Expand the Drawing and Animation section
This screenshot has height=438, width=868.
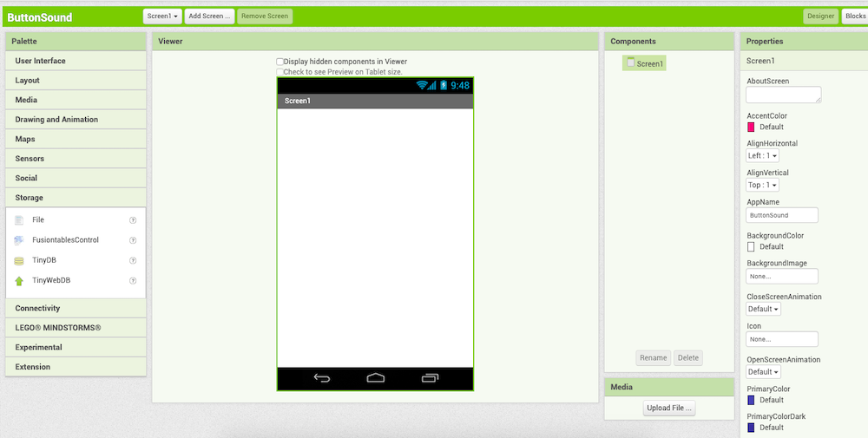pos(76,120)
